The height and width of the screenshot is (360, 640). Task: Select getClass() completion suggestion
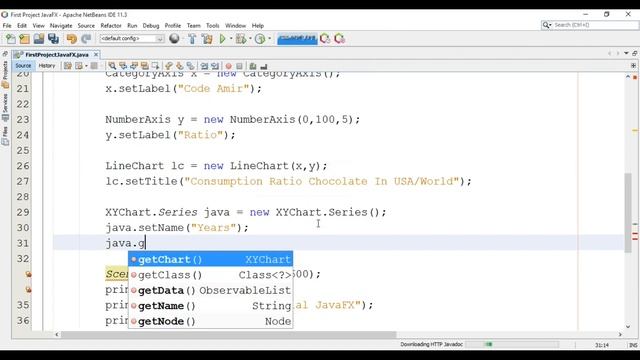pos(211,275)
